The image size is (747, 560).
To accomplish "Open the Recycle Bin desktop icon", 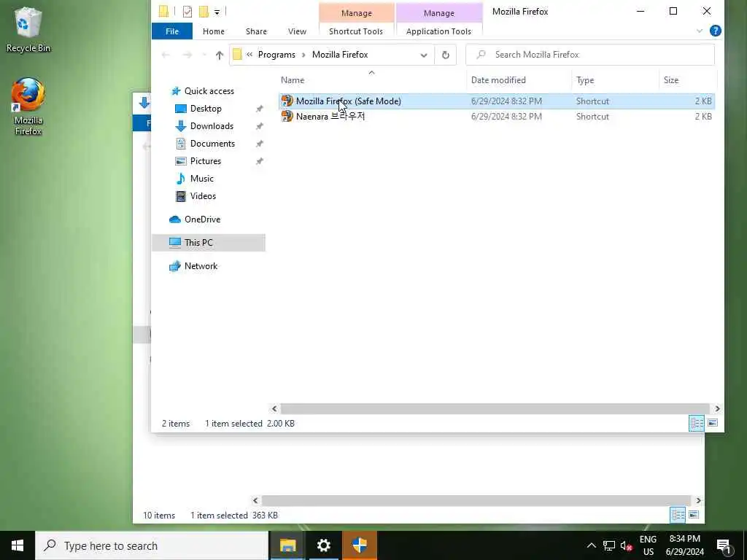I will tap(28, 29).
